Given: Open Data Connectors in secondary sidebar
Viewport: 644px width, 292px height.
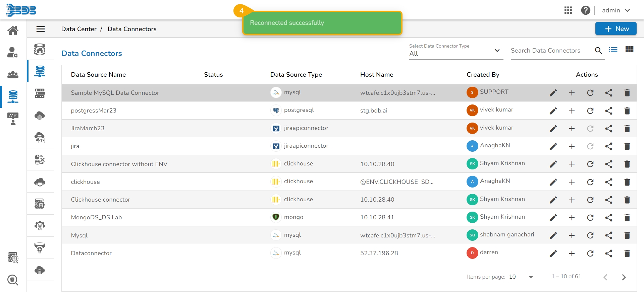Looking at the screenshot, I should pyautogui.click(x=40, y=71).
